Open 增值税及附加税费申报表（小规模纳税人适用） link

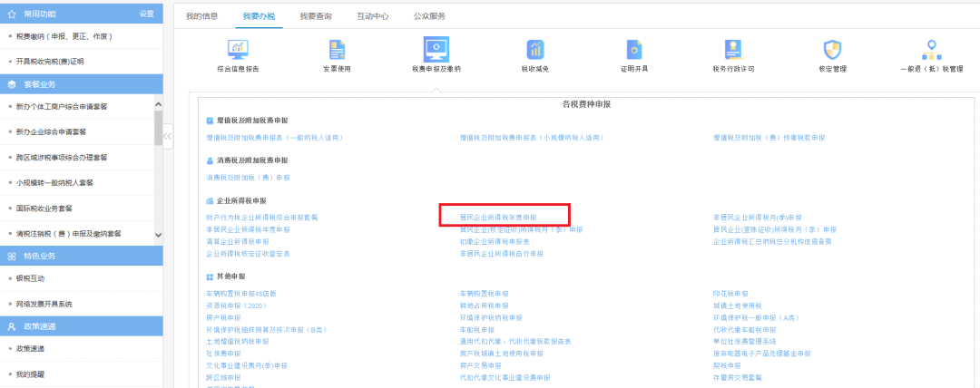532,137
